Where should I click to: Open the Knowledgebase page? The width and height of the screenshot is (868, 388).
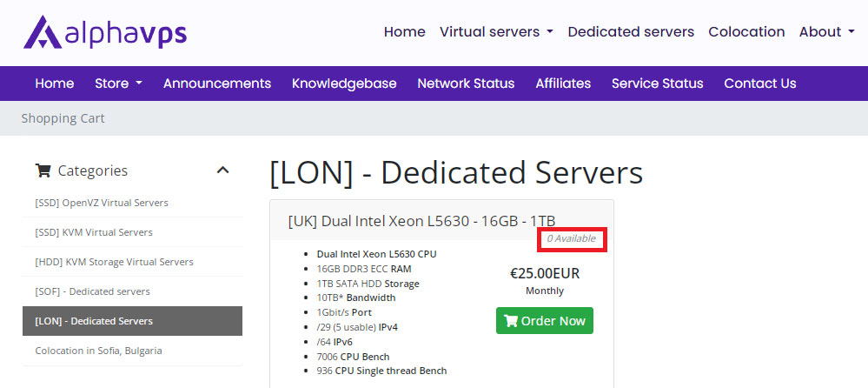click(344, 84)
